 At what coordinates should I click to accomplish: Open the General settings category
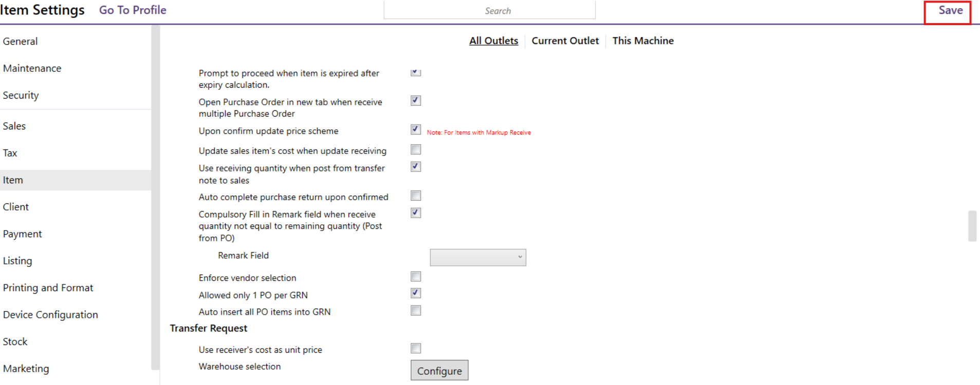tap(21, 42)
